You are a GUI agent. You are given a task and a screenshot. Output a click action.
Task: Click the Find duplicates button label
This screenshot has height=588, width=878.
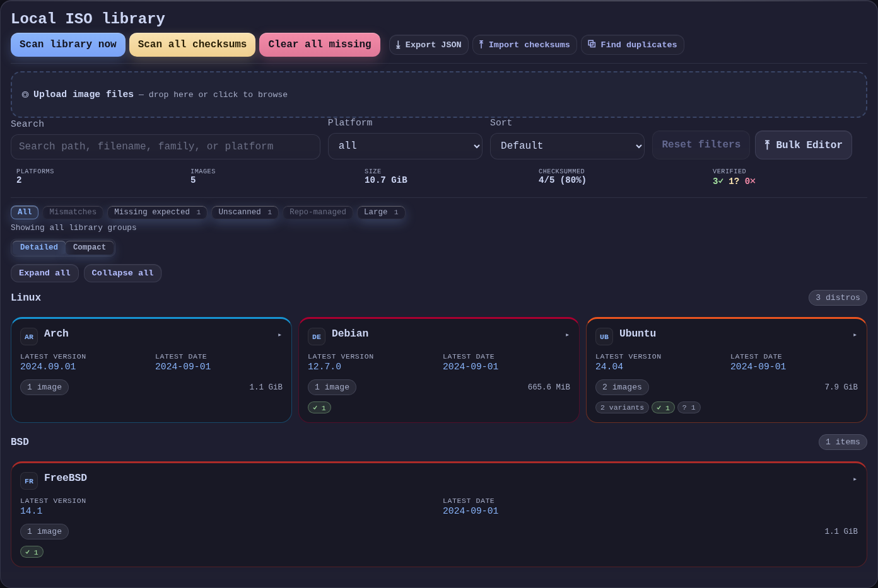pos(639,45)
